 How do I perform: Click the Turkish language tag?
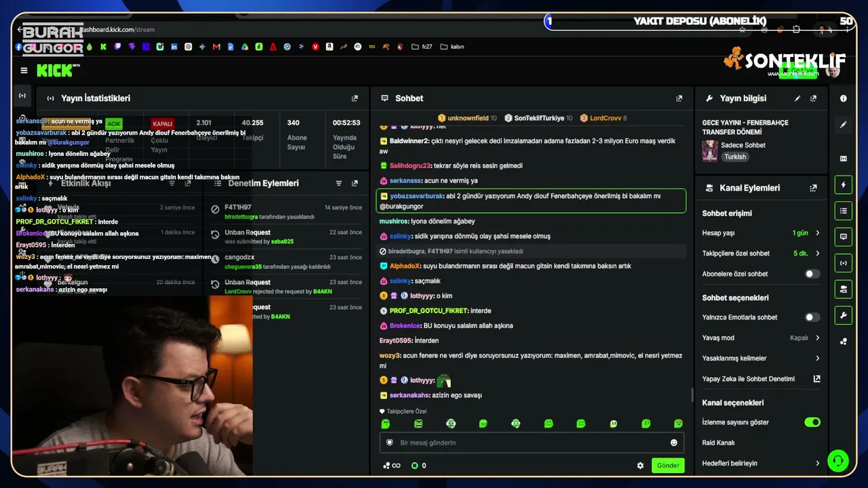click(735, 157)
